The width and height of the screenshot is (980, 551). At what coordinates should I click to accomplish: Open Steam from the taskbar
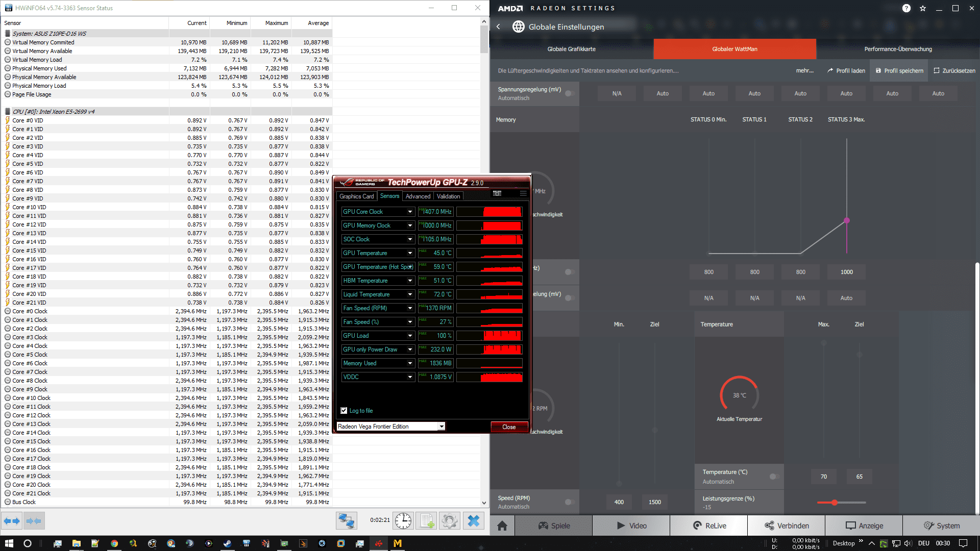pos(228,543)
